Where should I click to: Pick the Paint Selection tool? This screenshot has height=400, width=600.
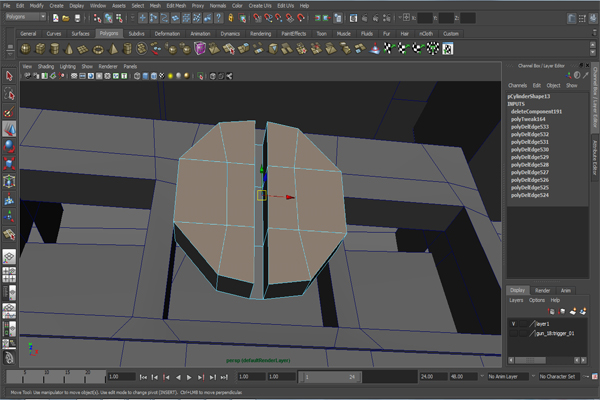tap(9, 111)
